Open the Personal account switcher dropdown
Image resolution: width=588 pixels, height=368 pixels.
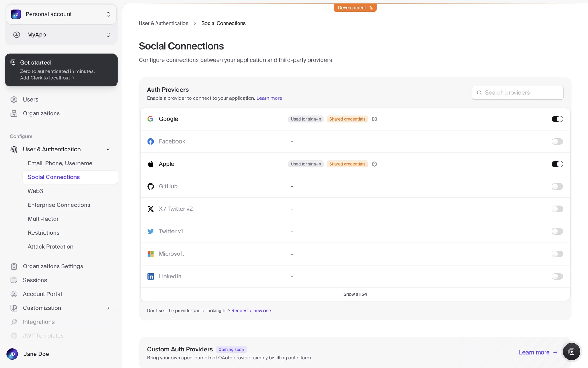point(61,14)
